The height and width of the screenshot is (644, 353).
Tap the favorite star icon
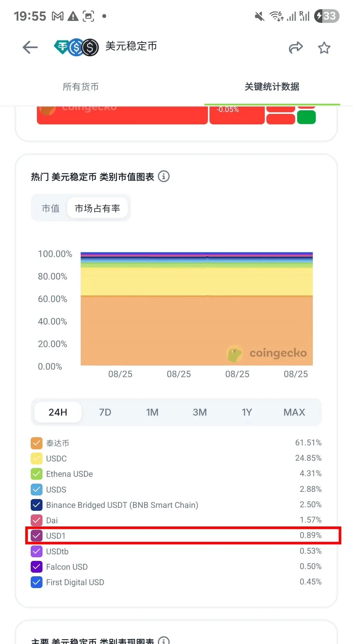[x=324, y=48]
